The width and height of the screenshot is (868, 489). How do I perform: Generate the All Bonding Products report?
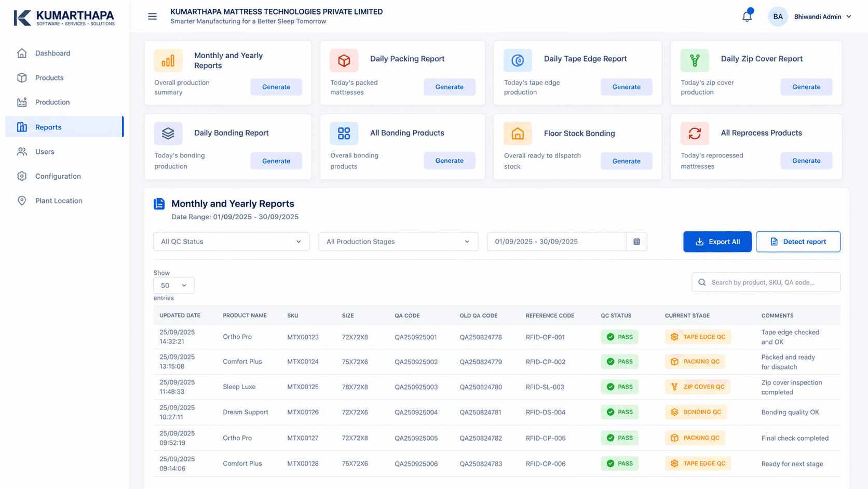click(x=450, y=161)
